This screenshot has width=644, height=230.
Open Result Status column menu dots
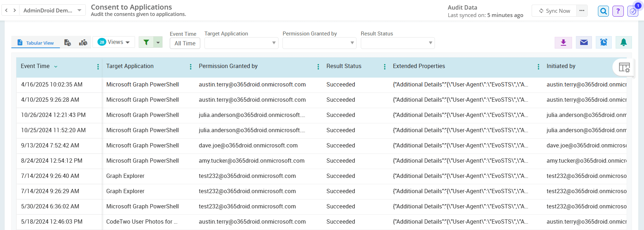point(385,67)
